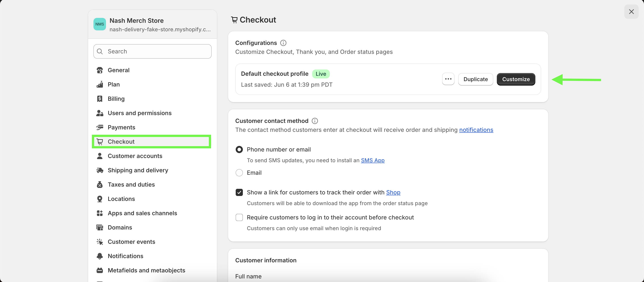The width and height of the screenshot is (644, 282).
Task: Click the Customize button
Action: click(516, 79)
